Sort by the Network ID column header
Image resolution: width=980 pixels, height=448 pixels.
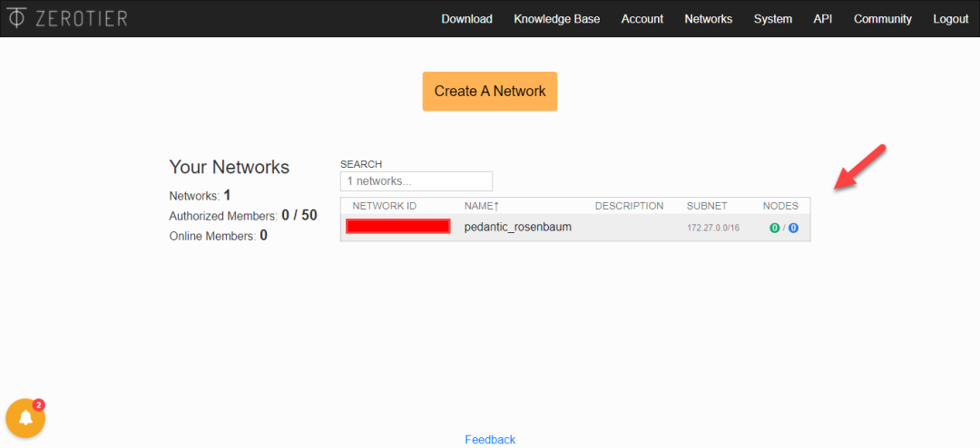[385, 206]
